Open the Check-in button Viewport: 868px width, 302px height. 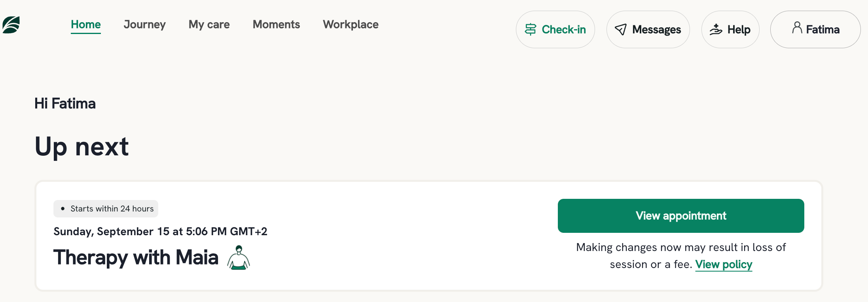pos(555,30)
